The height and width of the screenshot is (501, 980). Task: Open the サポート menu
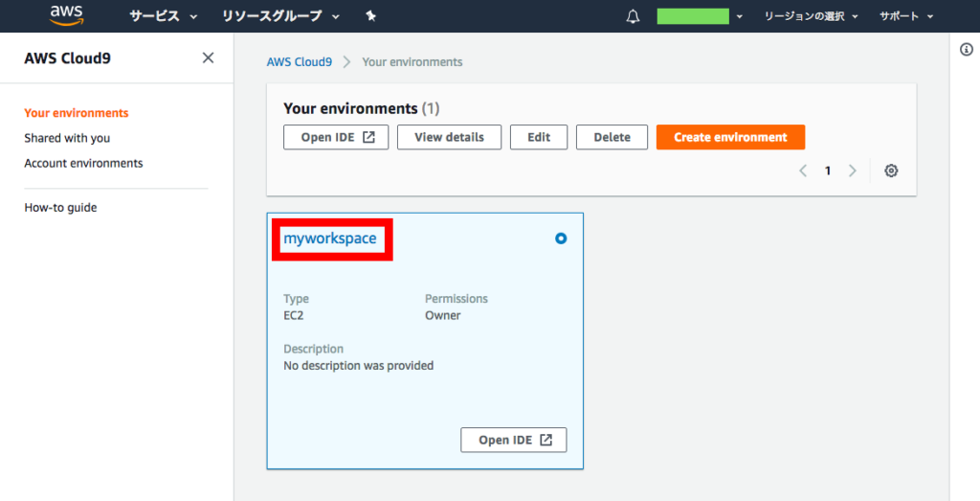906,16
